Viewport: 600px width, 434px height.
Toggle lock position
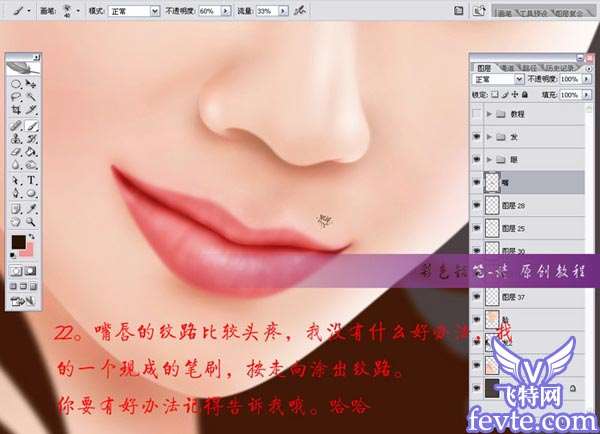[x=515, y=94]
